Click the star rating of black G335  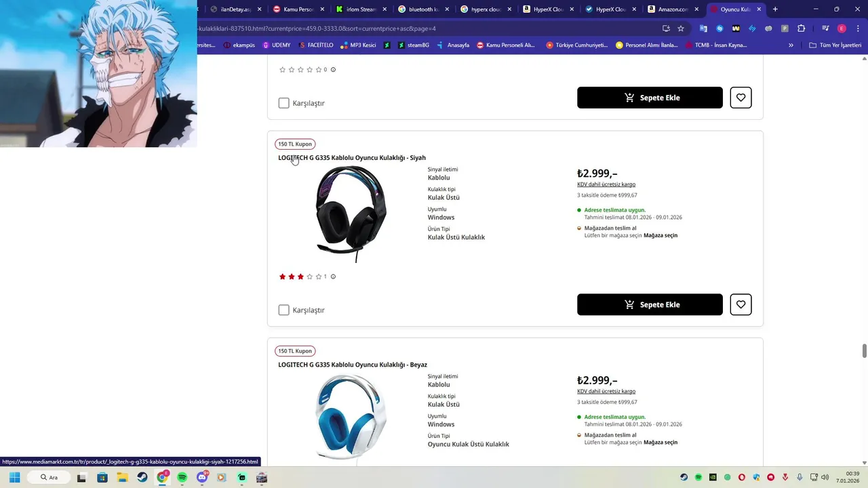[300, 277]
